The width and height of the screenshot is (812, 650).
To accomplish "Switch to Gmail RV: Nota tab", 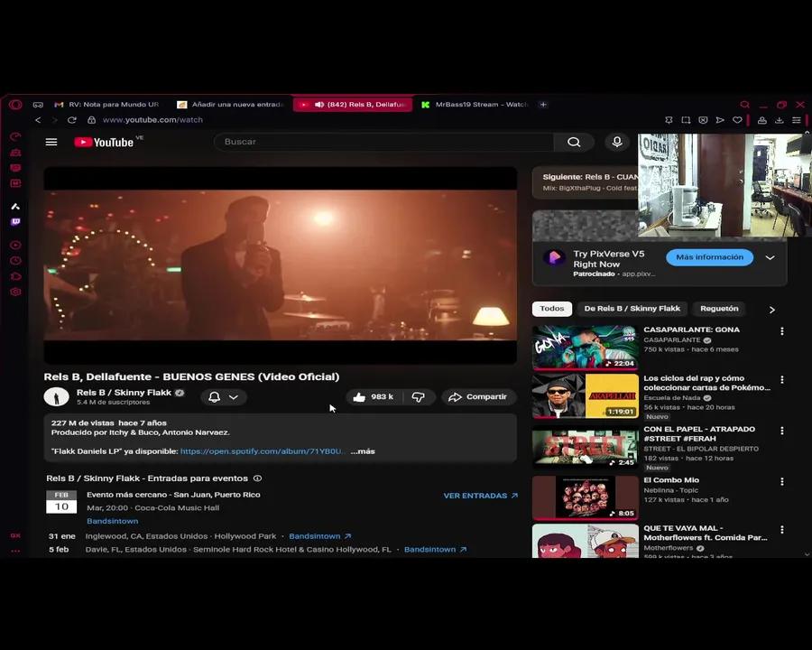I will [107, 105].
